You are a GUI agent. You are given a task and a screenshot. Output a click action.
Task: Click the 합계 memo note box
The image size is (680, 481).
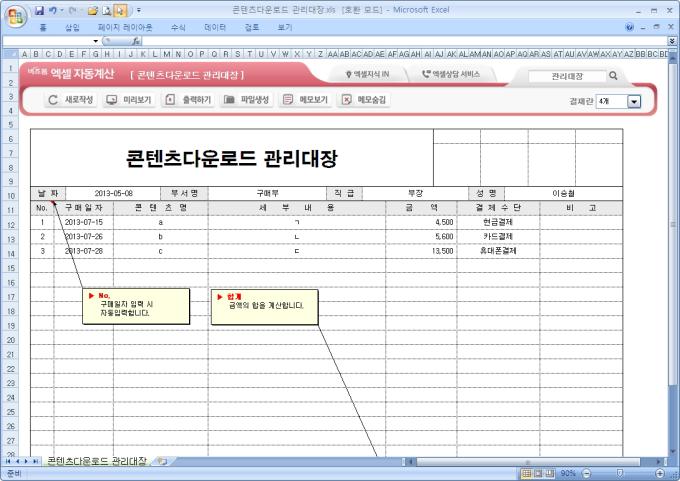[264, 307]
